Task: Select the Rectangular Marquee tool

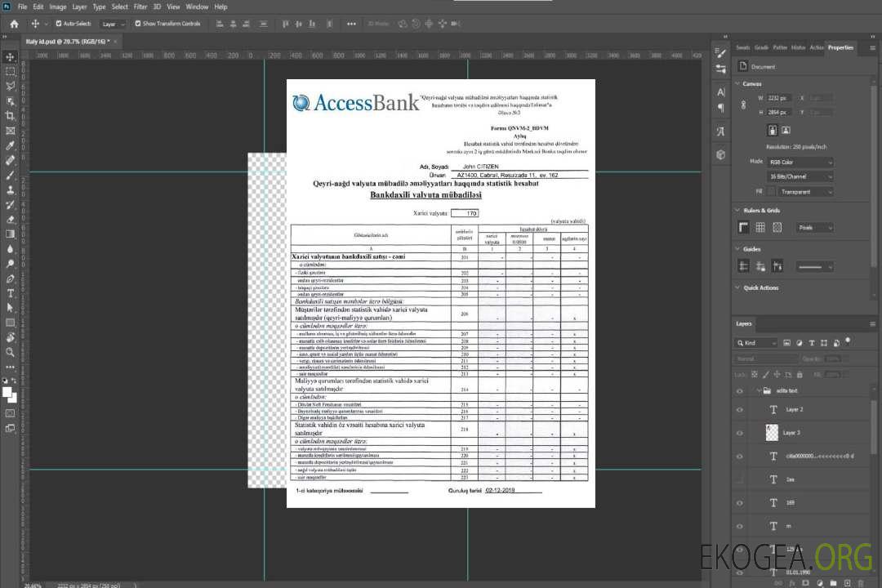Action: [10, 72]
